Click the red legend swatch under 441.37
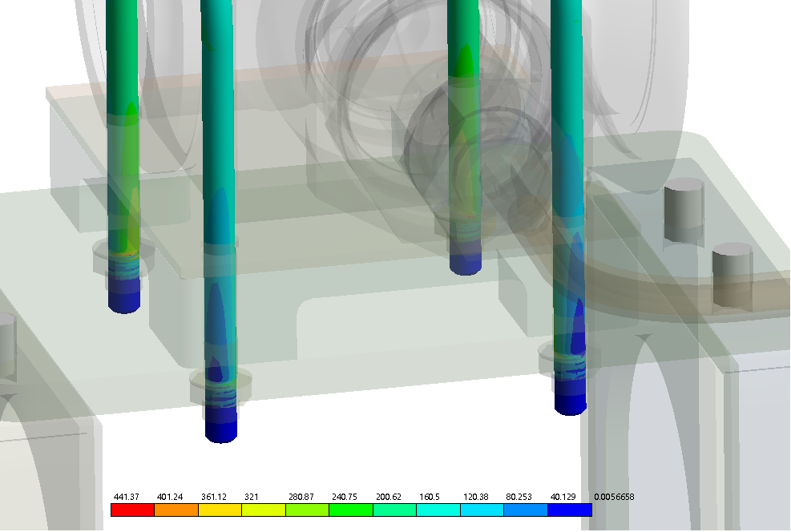 (x=133, y=510)
